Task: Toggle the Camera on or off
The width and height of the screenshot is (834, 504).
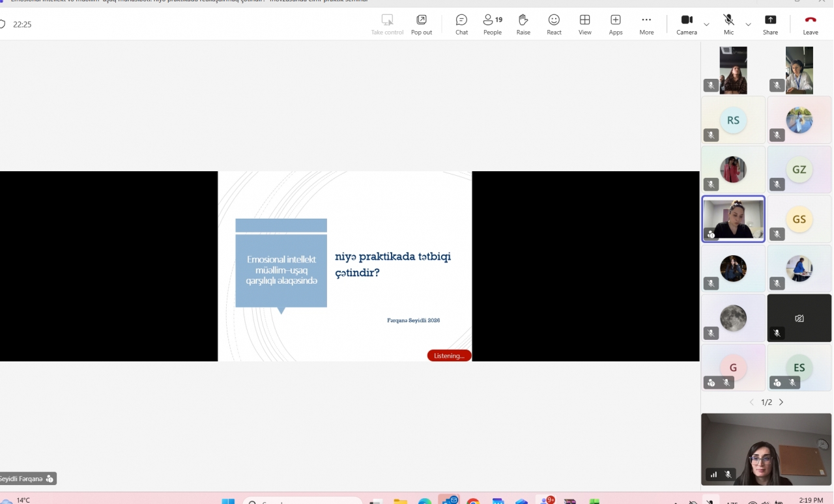Action: click(x=687, y=24)
